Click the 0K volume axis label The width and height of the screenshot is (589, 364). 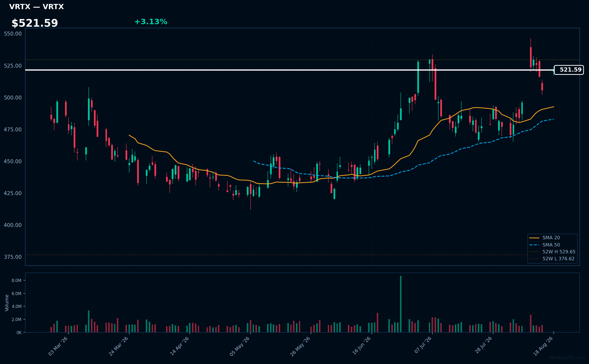[19, 333]
